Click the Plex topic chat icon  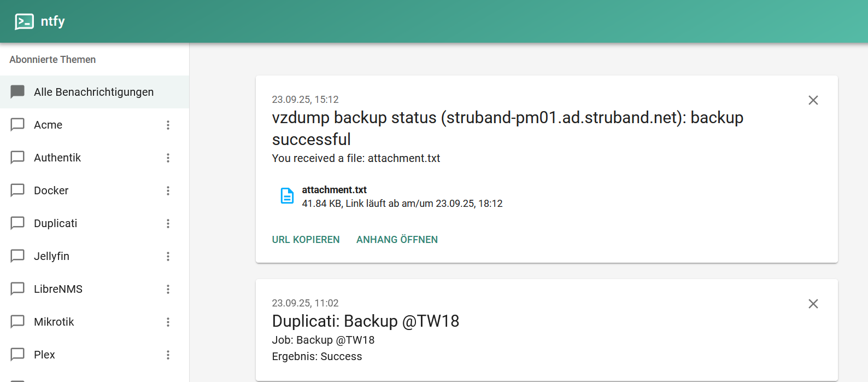(x=17, y=355)
